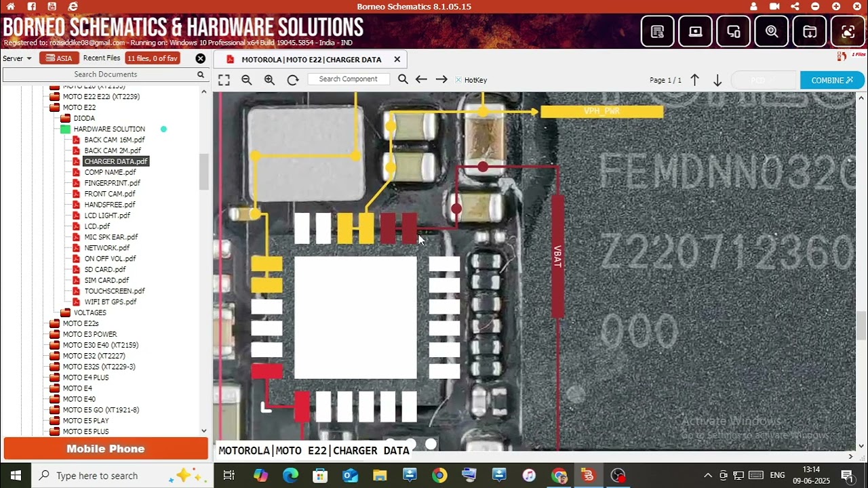This screenshot has height=488, width=868.
Task: Close the CHARGER DATA tab
Action: click(x=397, y=59)
